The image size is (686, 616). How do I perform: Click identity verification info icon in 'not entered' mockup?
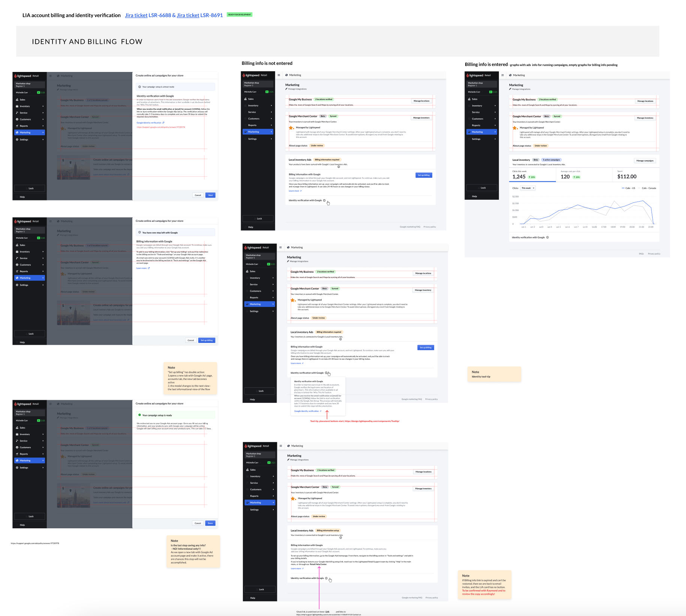coord(324,200)
